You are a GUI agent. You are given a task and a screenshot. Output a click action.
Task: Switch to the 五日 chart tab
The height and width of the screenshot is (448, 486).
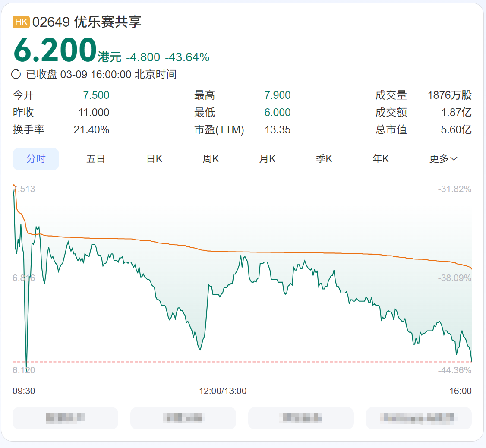tap(95, 159)
